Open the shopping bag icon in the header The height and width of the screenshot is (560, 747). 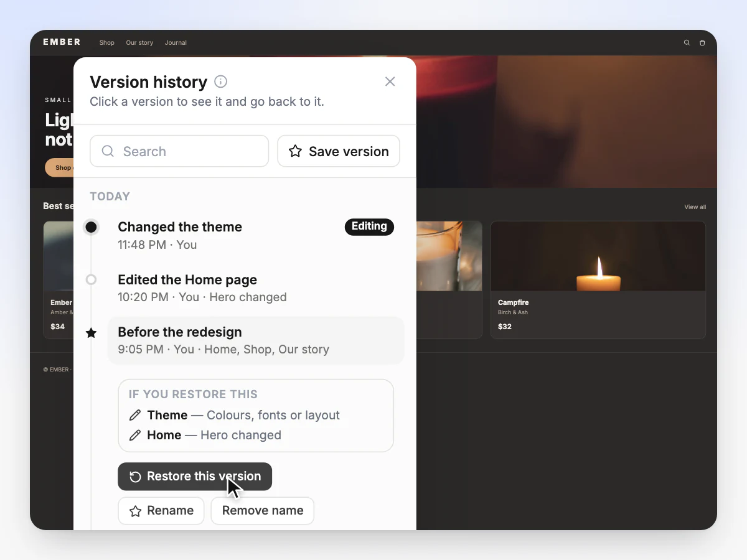click(x=702, y=43)
